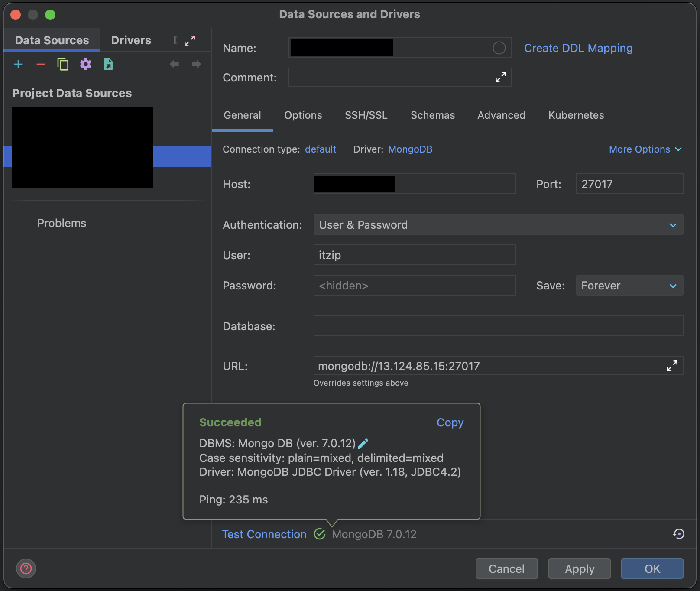
Task: Open the General tab
Action: (x=243, y=115)
